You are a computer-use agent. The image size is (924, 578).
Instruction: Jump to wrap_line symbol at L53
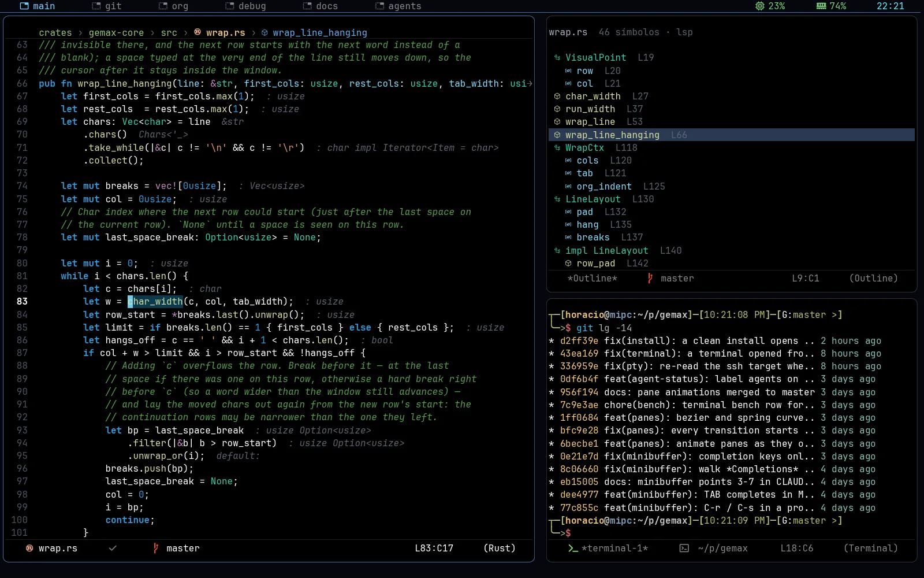pos(590,122)
